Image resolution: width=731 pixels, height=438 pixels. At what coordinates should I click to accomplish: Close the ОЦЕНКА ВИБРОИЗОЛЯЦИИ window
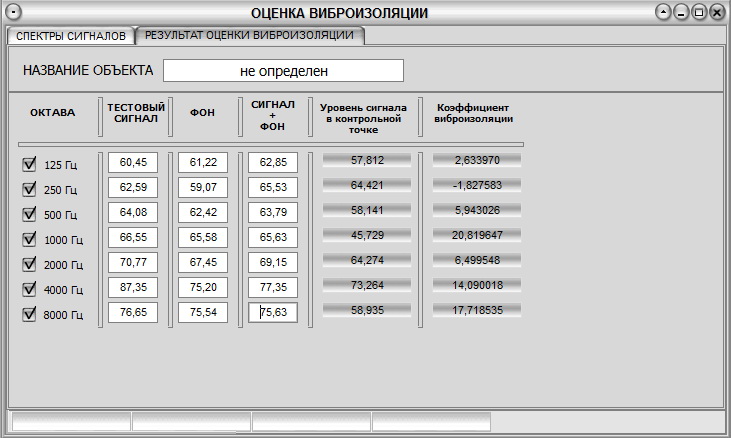(x=717, y=12)
